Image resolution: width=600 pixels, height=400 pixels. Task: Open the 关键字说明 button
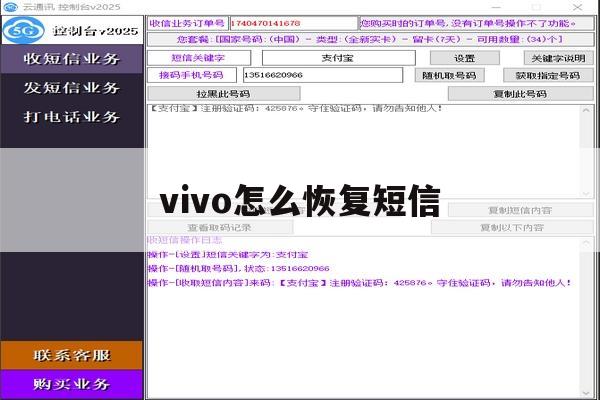point(558,58)
